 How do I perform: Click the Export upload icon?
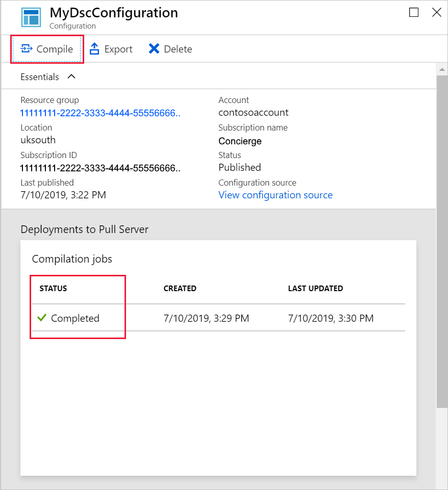pyautogui.click(x=94, y=49)
